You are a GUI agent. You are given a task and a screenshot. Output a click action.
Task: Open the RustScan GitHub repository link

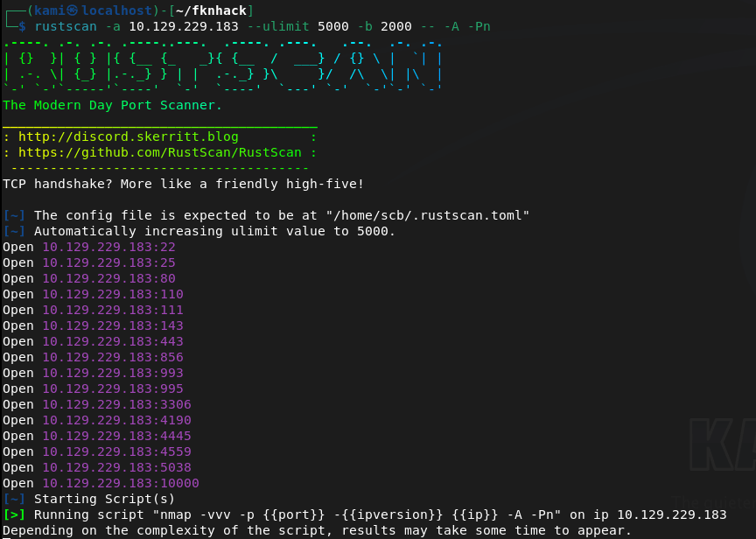tap(159, 152)
